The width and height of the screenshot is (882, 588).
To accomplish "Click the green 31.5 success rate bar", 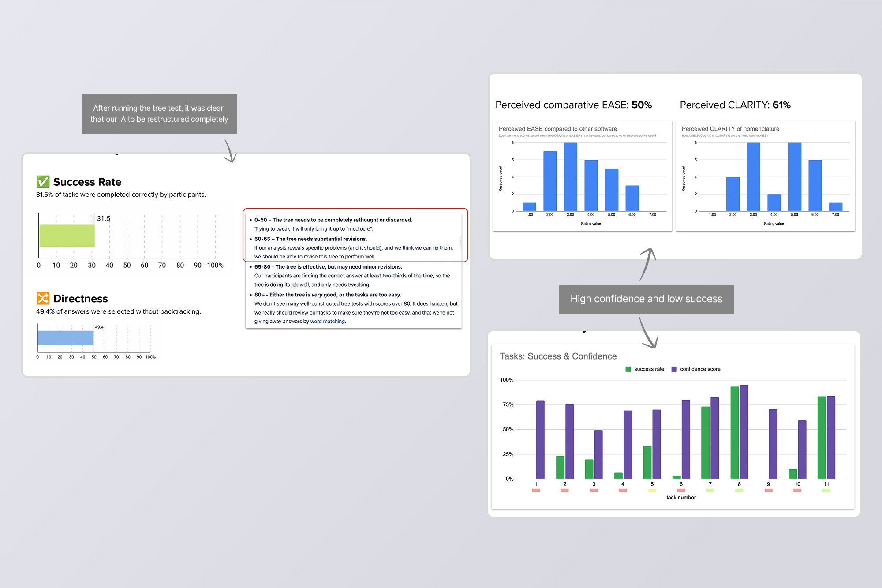I will [67, 236].
